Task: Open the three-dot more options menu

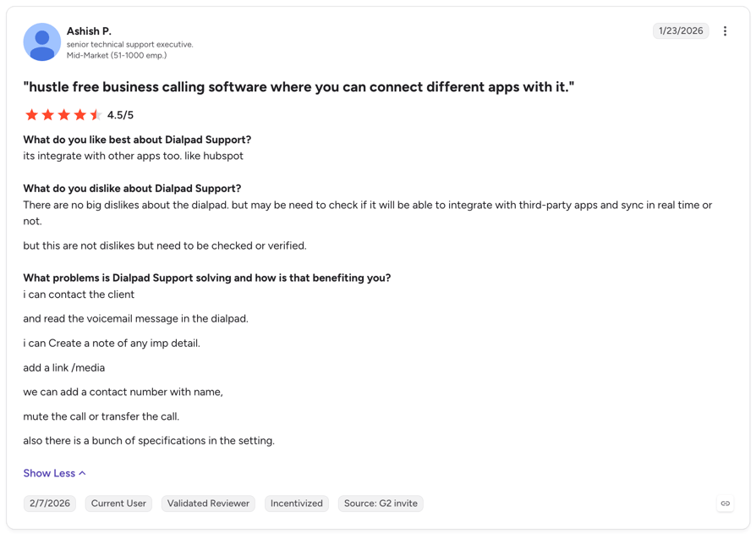Action: [x=725, y=30]
